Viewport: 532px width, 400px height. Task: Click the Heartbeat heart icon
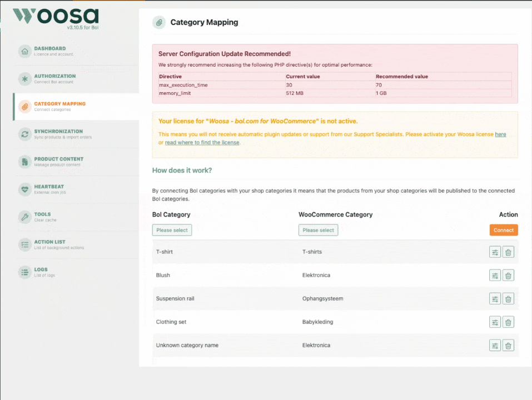[25, 189]
